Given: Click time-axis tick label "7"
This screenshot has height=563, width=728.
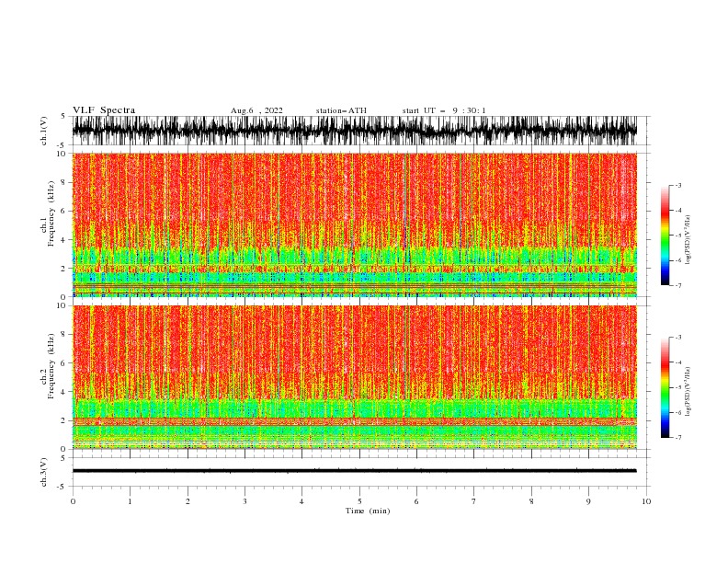Looking at the screenshot, I should [x=474, y=501].
